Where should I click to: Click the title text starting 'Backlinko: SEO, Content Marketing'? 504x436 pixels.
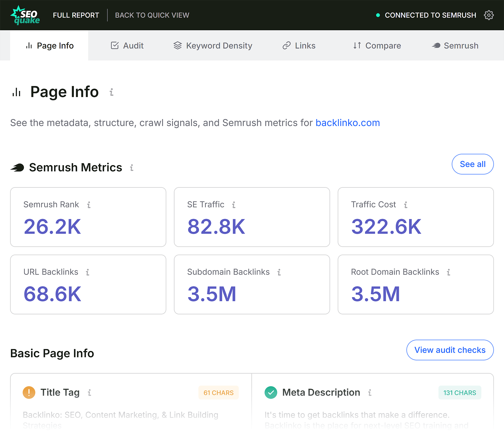click(x=121, y=420)
